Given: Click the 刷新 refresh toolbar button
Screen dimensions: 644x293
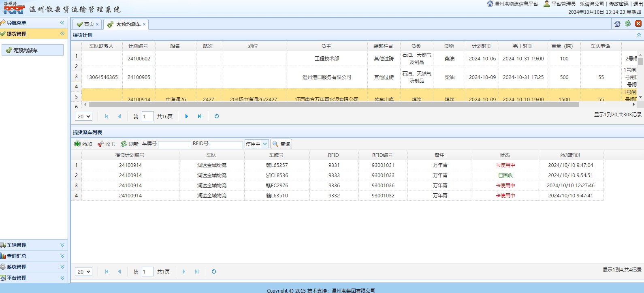Looking at the screenshot, I should (x=130, y=144).
